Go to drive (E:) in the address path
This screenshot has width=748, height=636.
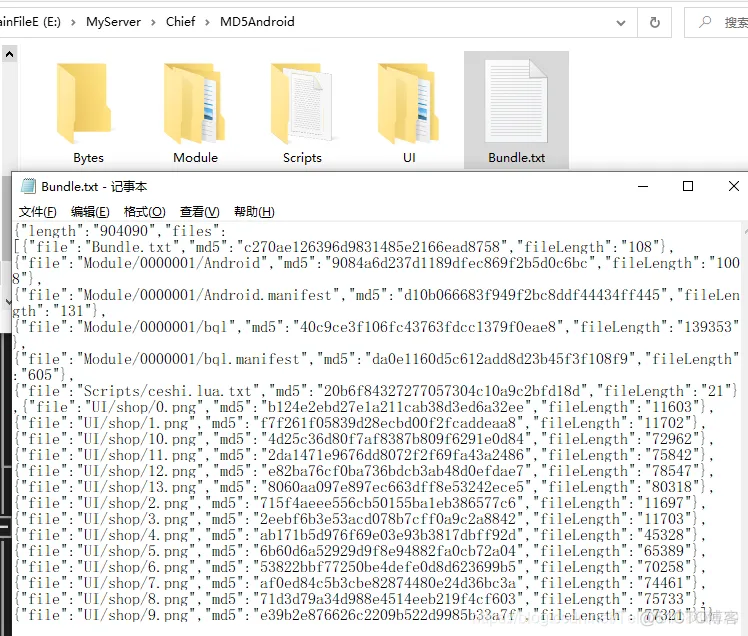[31, 22]
